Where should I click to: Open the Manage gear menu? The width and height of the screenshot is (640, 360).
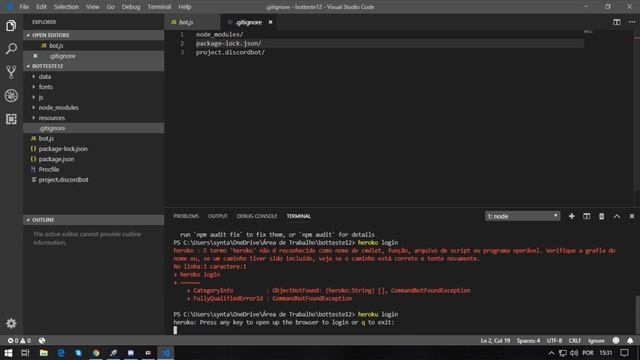point(11,323)
